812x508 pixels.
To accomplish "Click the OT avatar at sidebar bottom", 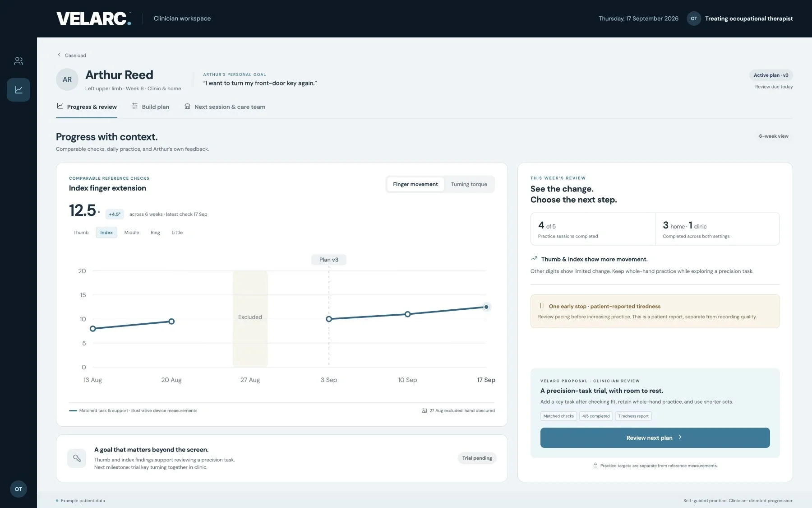I will 18,489.
